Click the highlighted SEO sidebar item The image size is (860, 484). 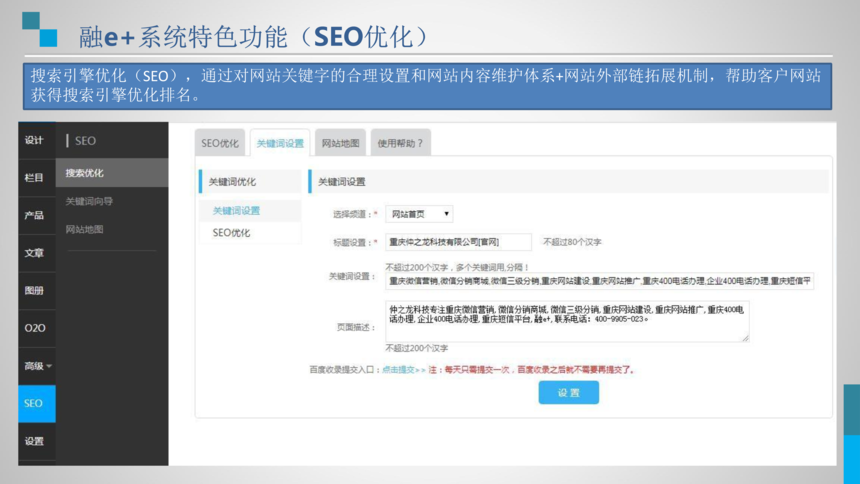(35, 403)
